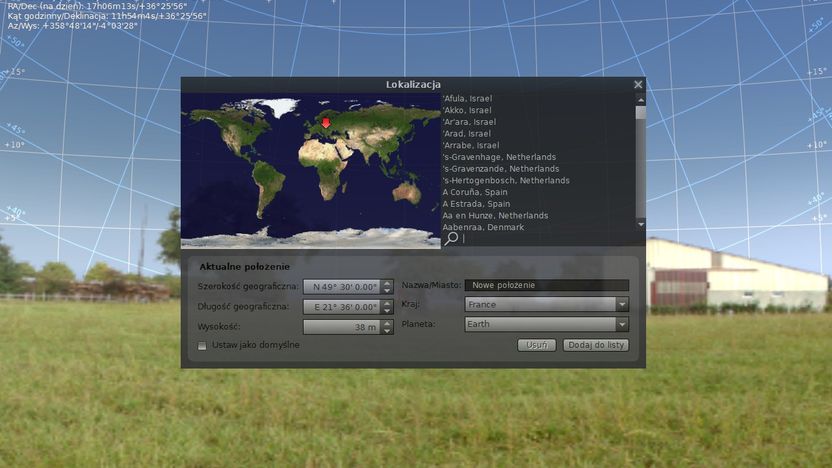Click the city list scroll-up arrow
This screenshot has height=468, width=832.
pyautogui.click(x=641, y=100)
